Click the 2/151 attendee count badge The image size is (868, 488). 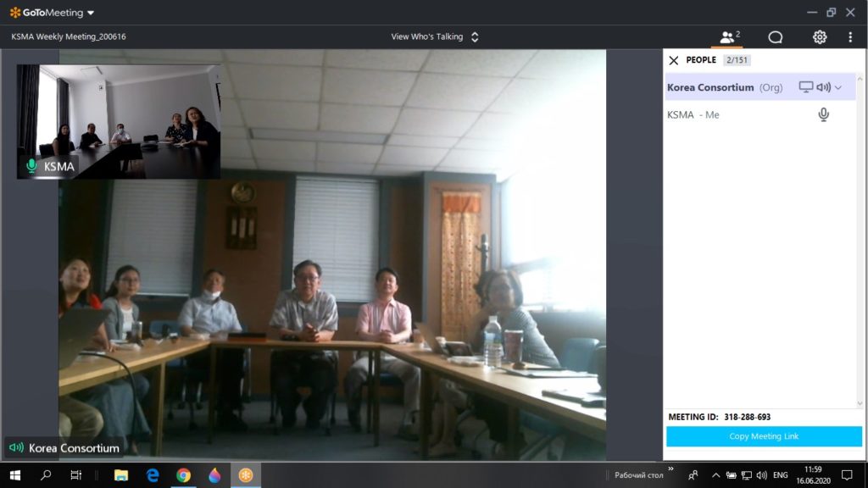737,60
